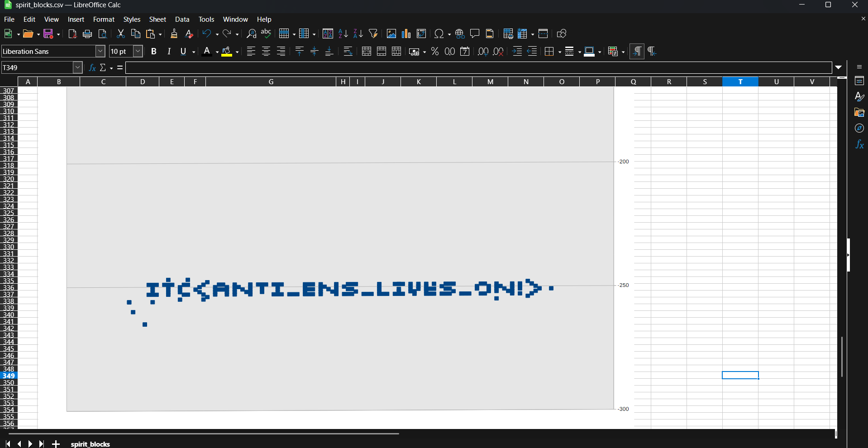Viewport: 868px width, 448px height.
Task: Toggle the AutoFilter funnel icon
Action: [373, 33]
